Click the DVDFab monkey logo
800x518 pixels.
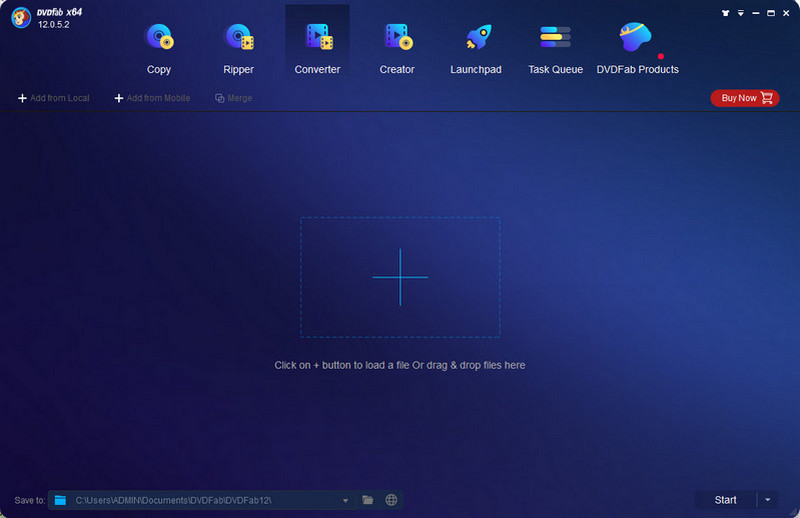click(x=22, y=18)
